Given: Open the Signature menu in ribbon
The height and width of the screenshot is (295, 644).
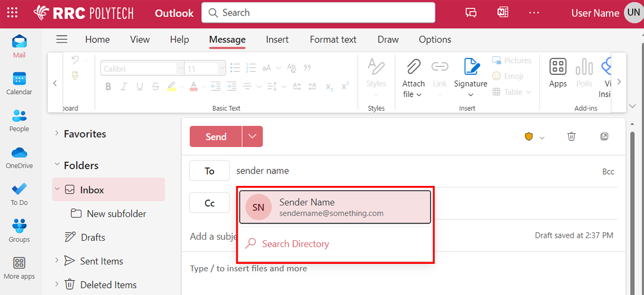Looking at the screenshot, I should (470, 75).
